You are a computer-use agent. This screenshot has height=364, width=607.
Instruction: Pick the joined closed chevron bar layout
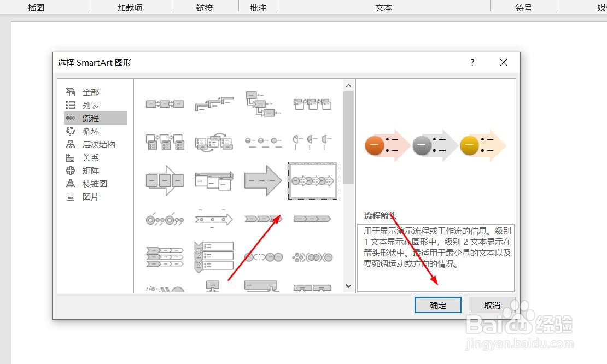[312, 219]
